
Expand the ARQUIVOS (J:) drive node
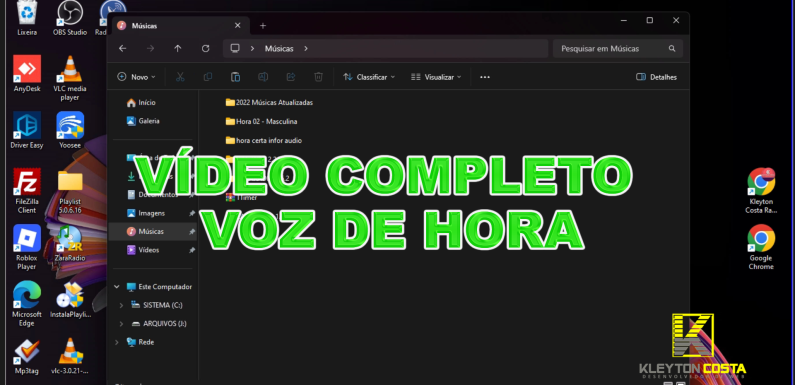click(x=121, y=324)
